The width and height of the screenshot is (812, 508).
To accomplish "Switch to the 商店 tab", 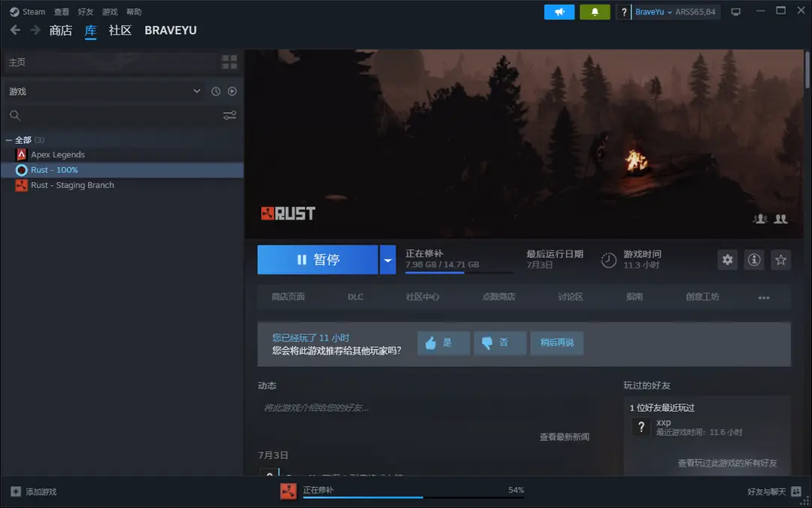I will (61, 31).
